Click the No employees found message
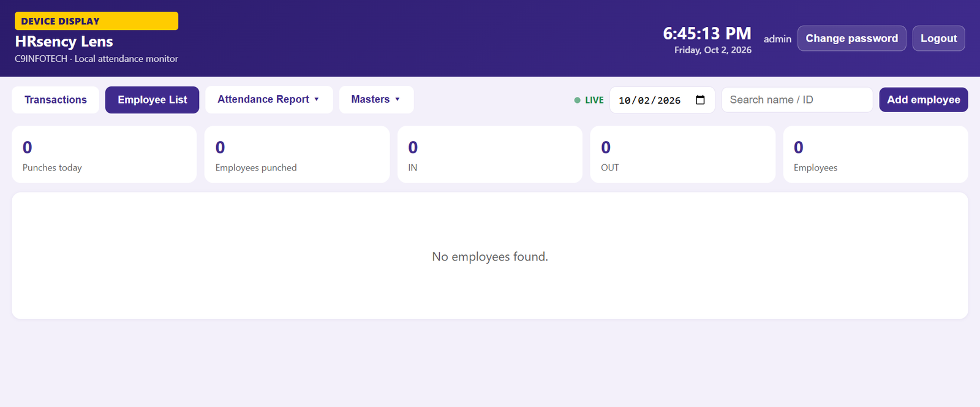Screen dimensions: 980x407 tap(490, 257)
